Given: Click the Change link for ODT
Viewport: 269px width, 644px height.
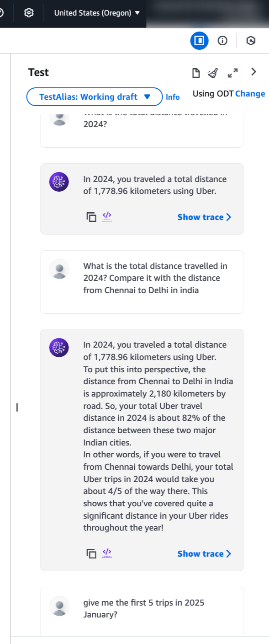Looking at the screenshot, I should pos(250,94).
